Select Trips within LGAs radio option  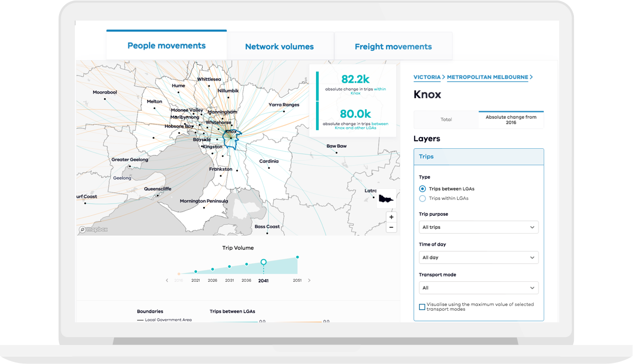(x=422, y=198)
